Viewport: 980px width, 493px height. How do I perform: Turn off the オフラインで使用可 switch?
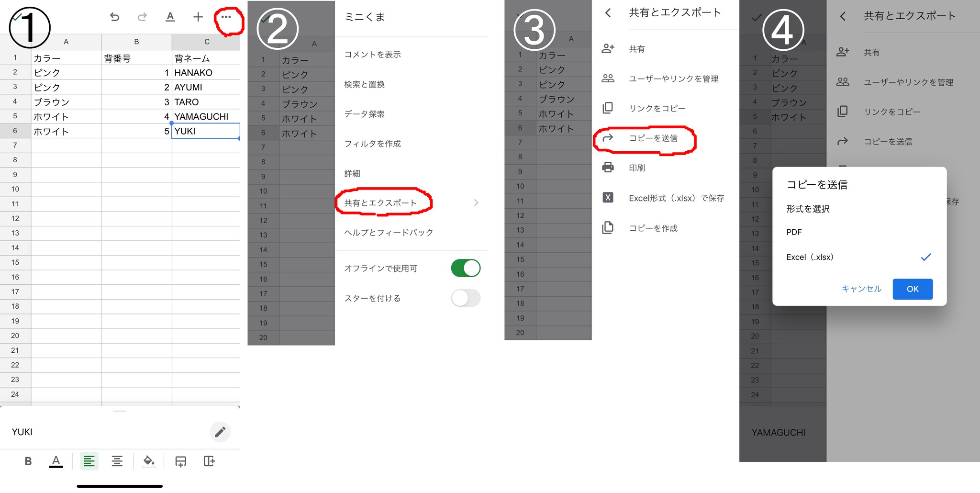[466, 268]
